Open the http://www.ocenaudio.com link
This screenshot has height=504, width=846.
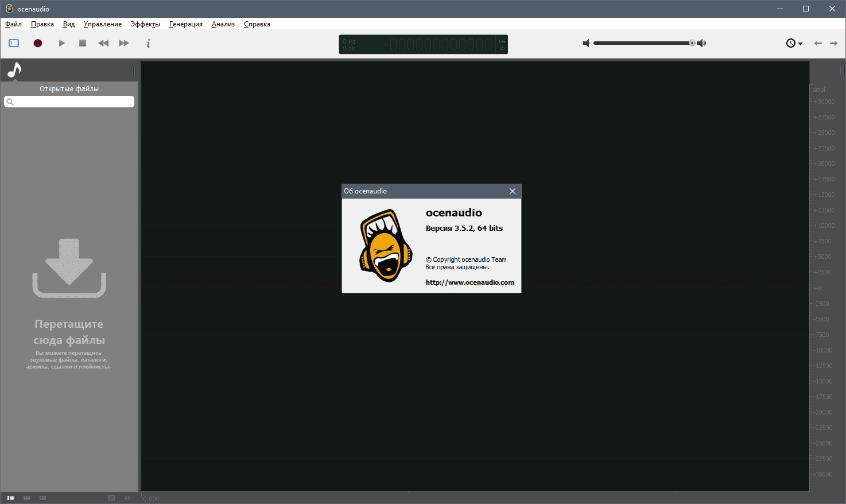[470, 282]
